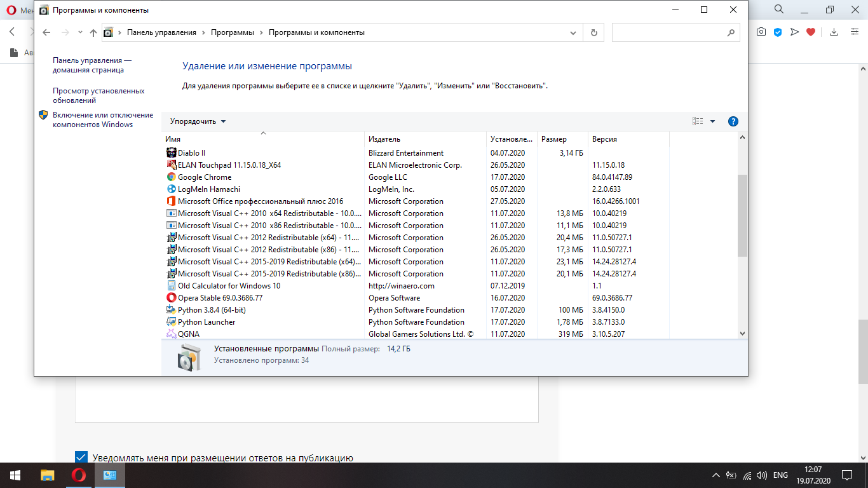Toggle the notify me about replies checkbox
The width and height of the screenshot is (868, 488).
pyautogui.click(x=81, y=457)
